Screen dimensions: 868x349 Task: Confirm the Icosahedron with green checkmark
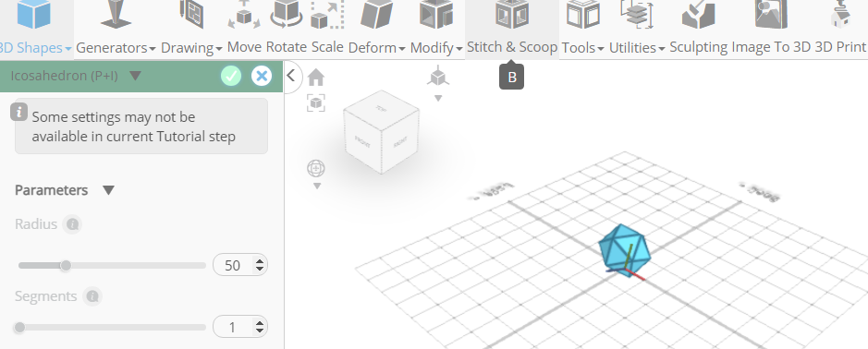tap(231, 76)
